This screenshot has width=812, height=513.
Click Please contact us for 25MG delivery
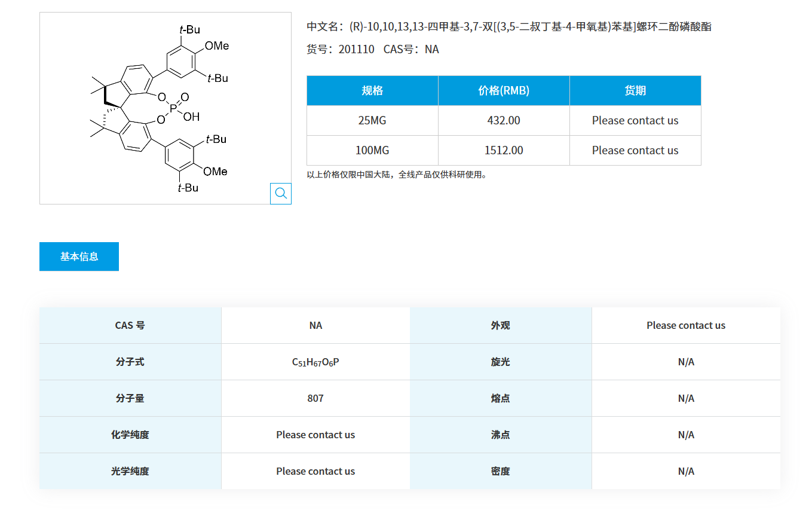(635, 120)
